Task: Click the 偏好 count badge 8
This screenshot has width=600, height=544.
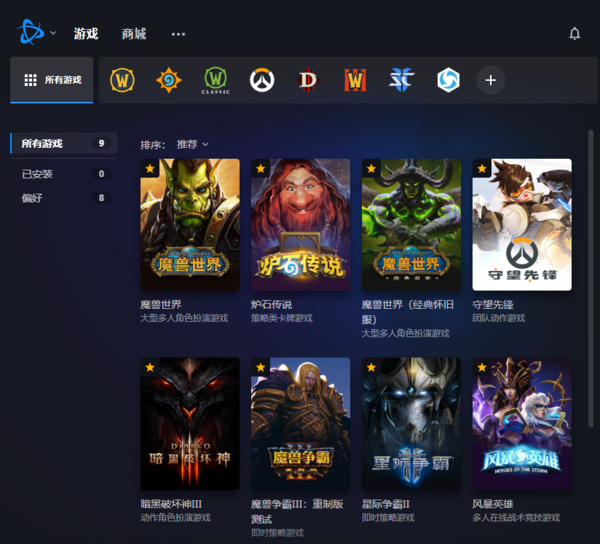Action: pyautogui.click(x=101, y=198)
